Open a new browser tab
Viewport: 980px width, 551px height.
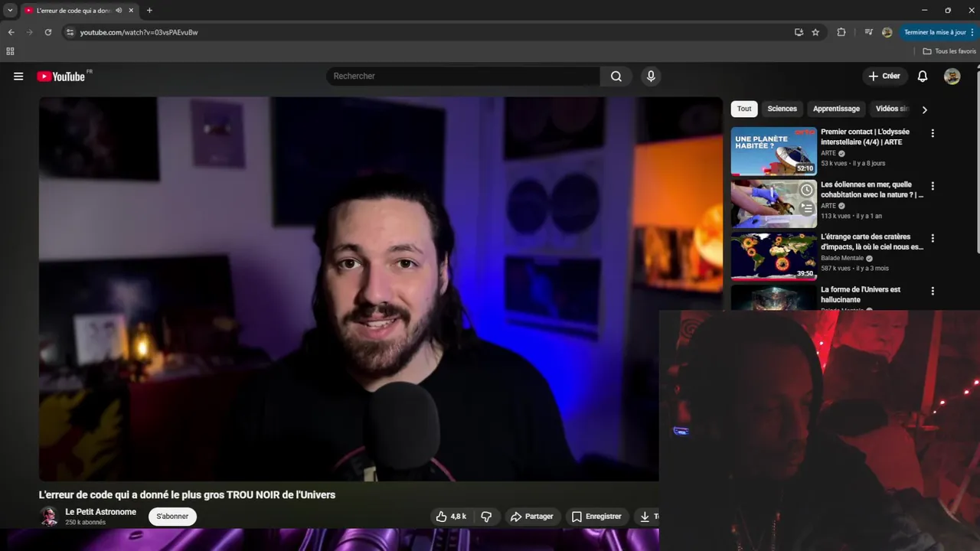(149, 11)
